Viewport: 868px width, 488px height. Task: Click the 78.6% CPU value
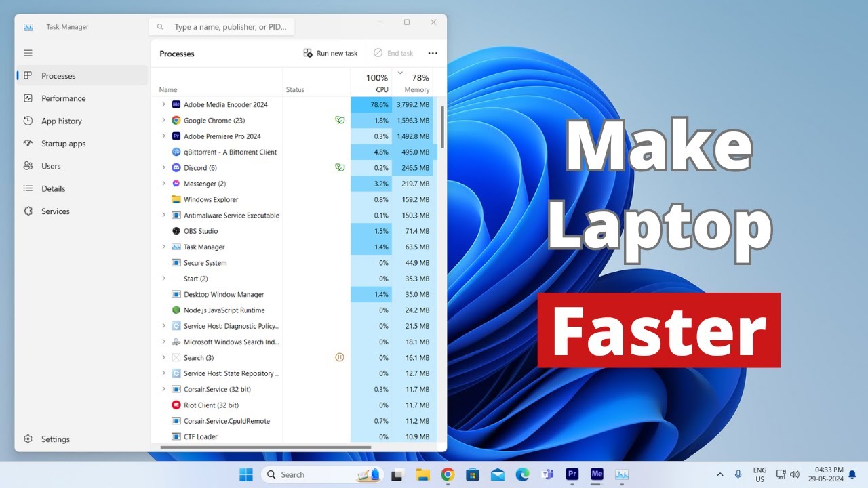pos(380,104)
